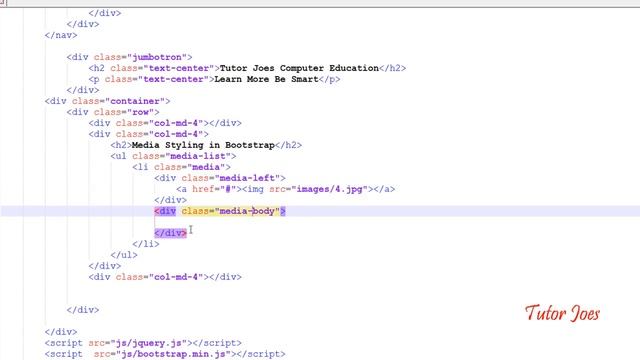This screenshot has width=640, height=360.
Task: Click the purple highlighted opening <div tag
Action: click(165, 211)
